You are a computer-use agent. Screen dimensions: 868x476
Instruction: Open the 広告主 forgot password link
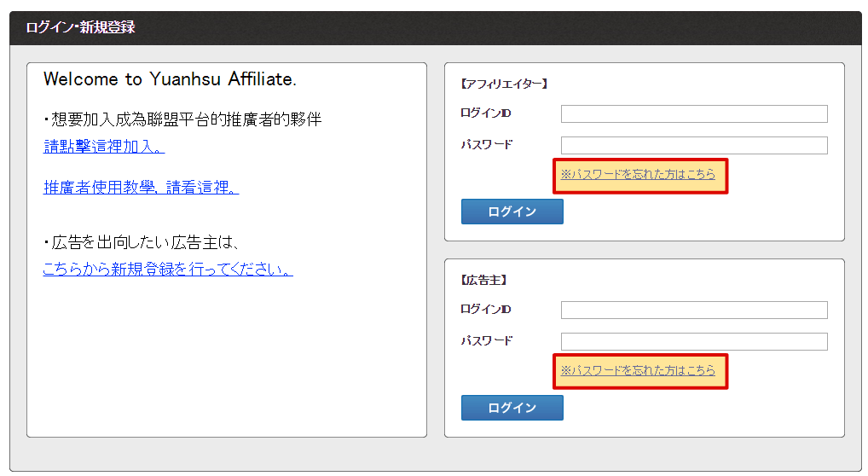[638, 370]
